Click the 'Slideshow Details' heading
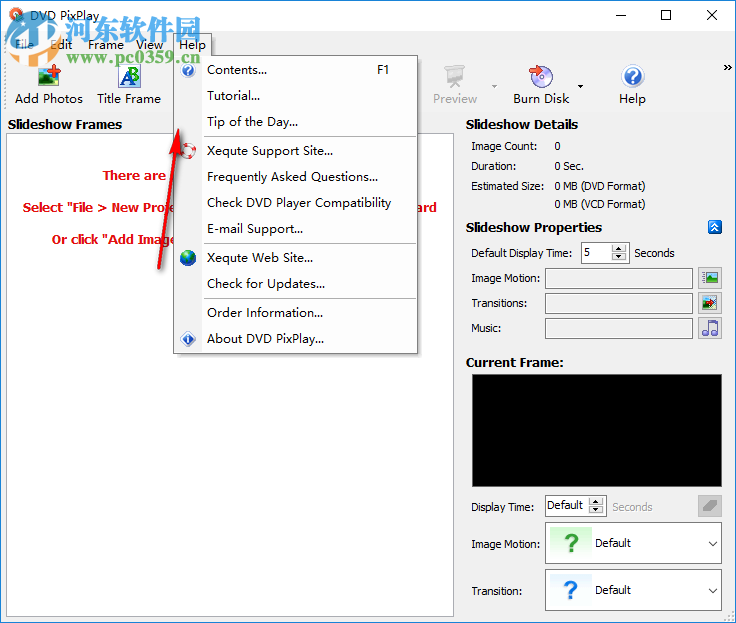The height and width of the screenshot is (623, 736). 521,124
